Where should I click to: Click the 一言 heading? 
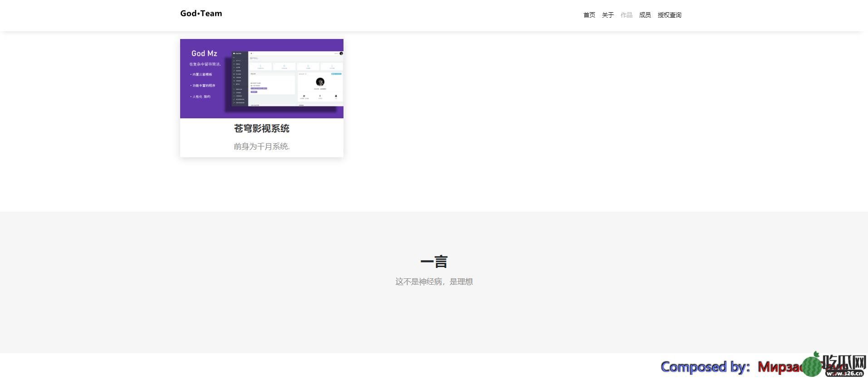click(434, 262)
